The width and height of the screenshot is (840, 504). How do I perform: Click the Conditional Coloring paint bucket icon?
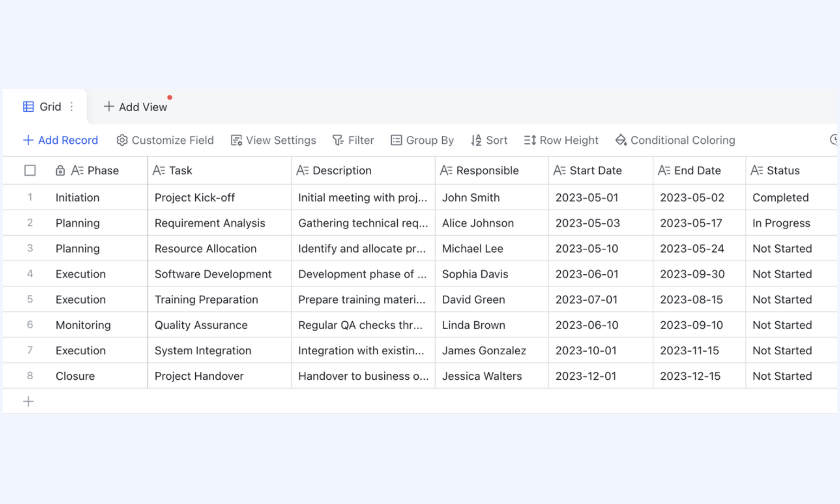click(621, 140)
